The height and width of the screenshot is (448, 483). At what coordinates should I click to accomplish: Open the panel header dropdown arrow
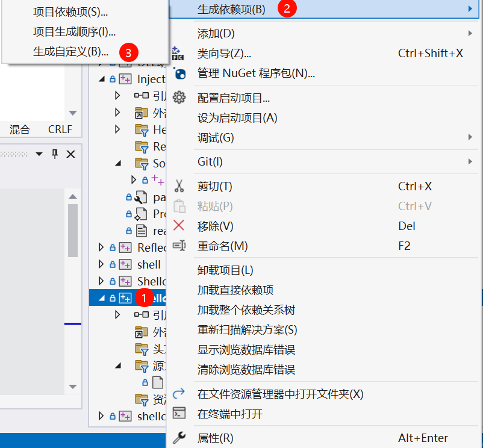39,154
